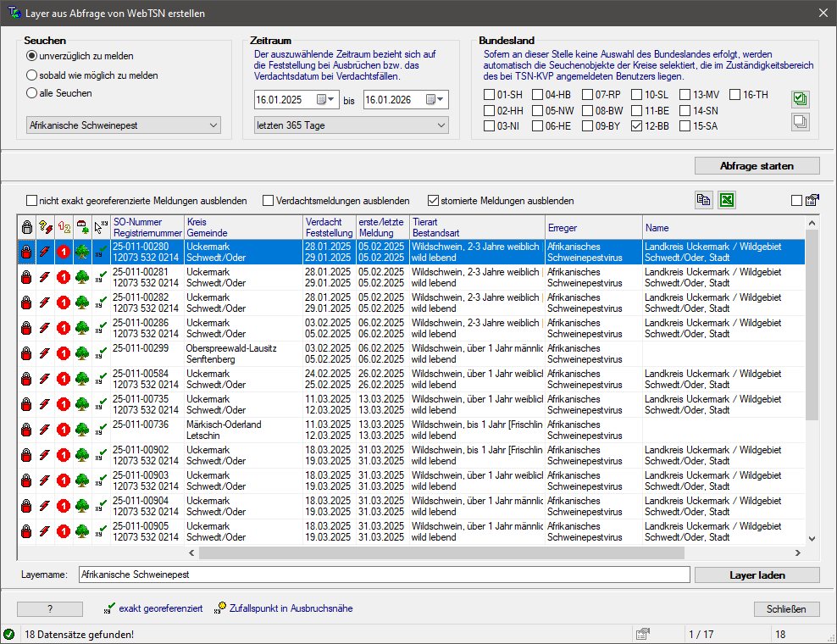Click georeference check icon in row 25-011-00904
This screenshot has width=837, height=644.
click(x=101, y=506)
